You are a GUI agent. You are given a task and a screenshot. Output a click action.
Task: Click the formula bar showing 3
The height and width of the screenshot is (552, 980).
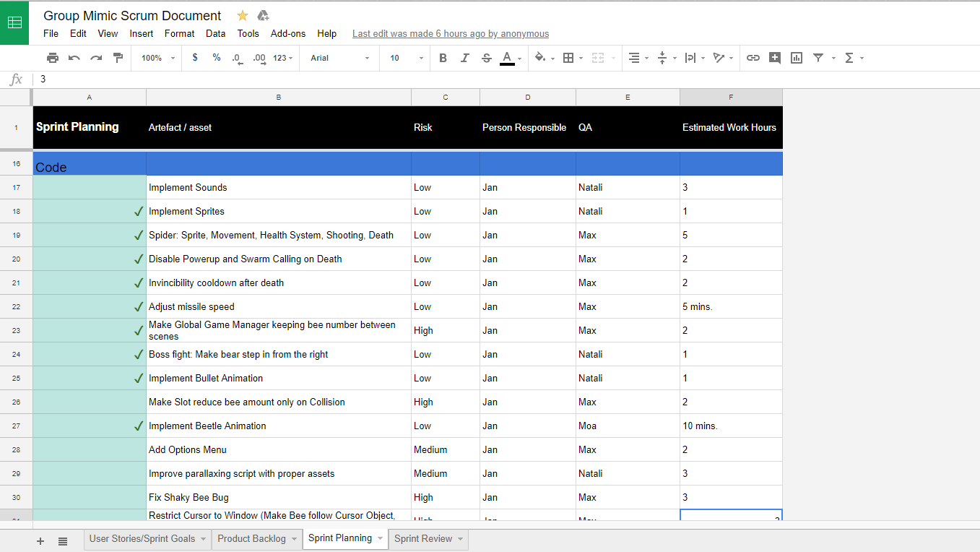pos(506,79)
